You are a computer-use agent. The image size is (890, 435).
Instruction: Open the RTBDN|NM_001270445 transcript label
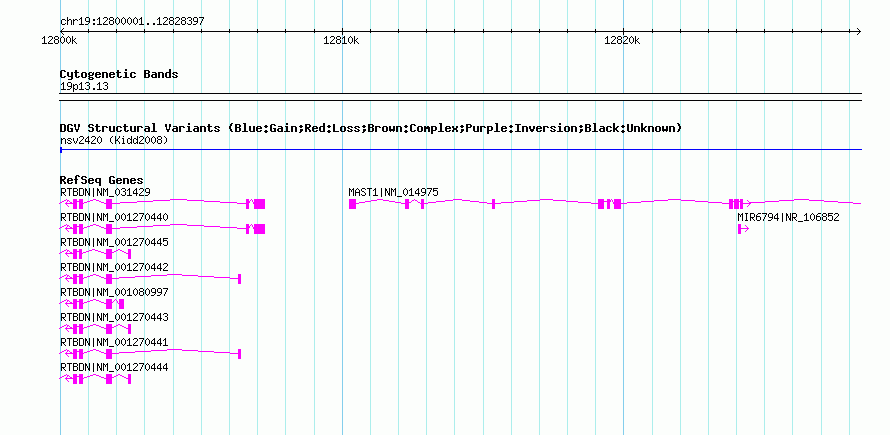click(x=114, y=242)
